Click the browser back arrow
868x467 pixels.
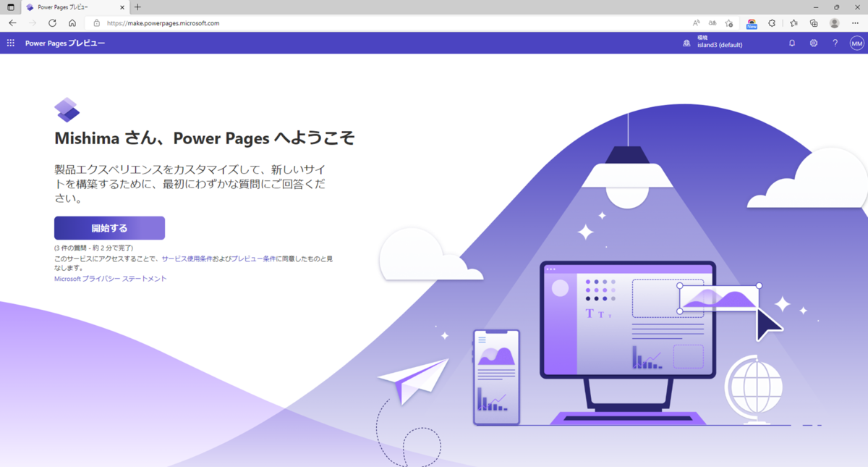pos(12,23)
